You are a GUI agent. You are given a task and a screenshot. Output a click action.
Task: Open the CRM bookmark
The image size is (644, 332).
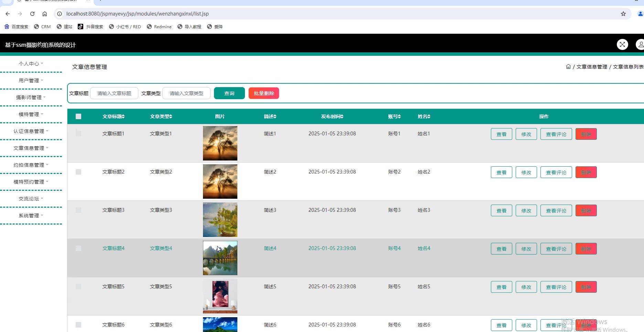pyautogui.click(x=42, y=27)
